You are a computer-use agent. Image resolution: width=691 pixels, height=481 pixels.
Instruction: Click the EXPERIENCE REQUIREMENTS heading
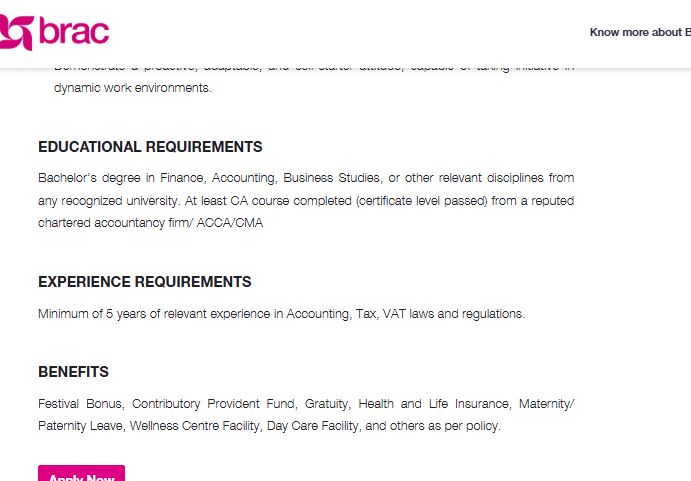145,282
